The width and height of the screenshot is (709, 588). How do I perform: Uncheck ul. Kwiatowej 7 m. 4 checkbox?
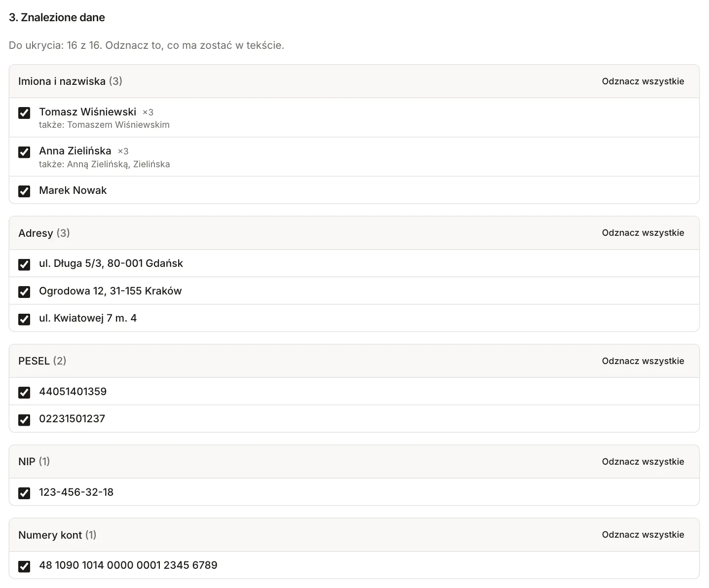pyautogui.click(x=24, y=319)
